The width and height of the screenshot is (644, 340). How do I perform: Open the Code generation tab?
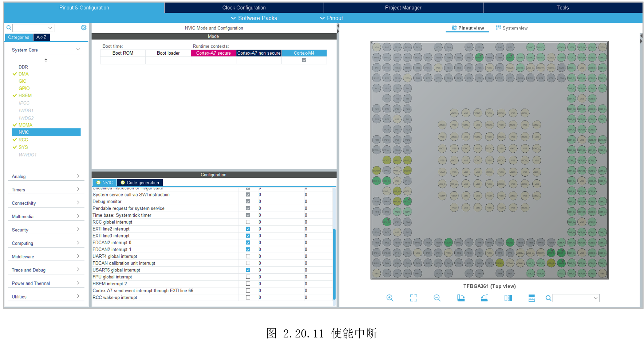coord(140,183)
